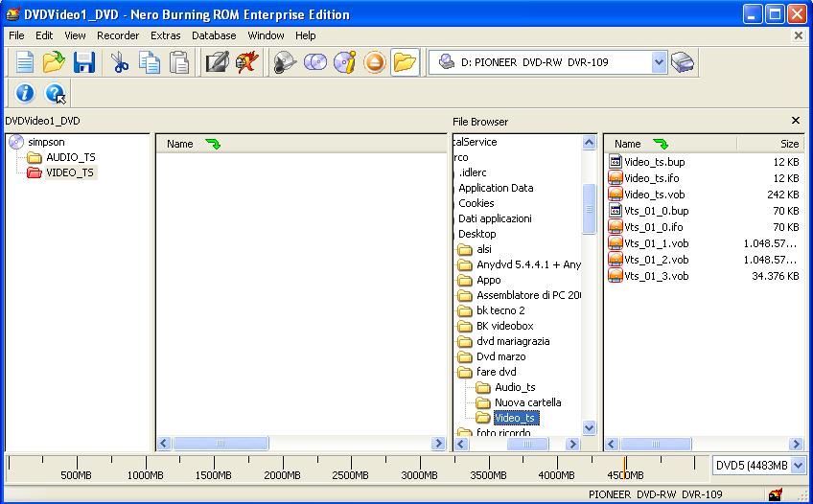Create a new compilation with New icon

tap(24, 62)
